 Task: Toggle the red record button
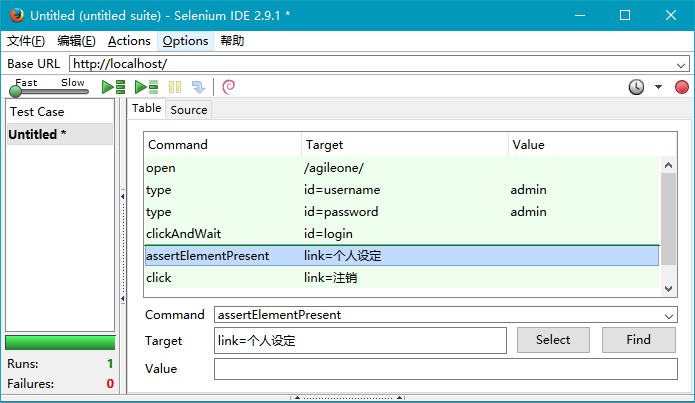682,87
